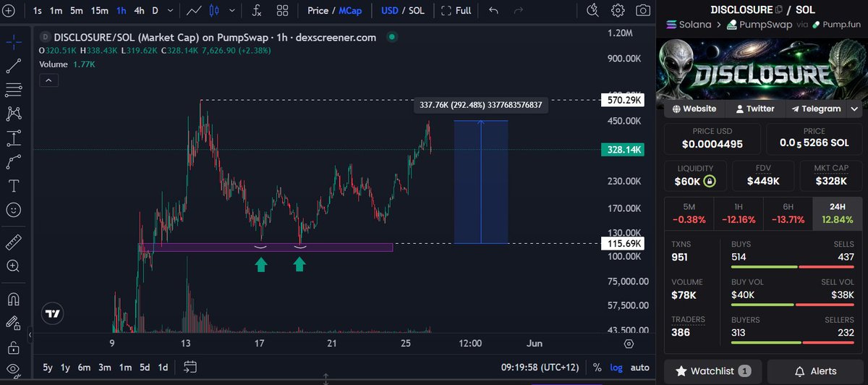Toggle magnet mode for drawings
The image size is (868, 385).
[x=14, y=298]
